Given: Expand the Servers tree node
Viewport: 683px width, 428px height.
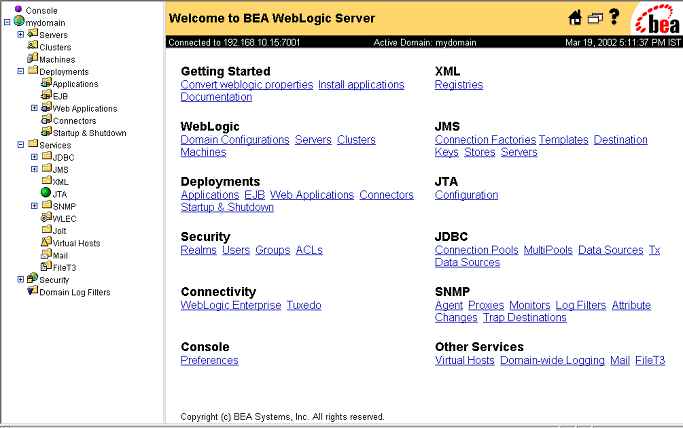Looking at the screenshot, I should pyautogui.click(x=20, y=34).
